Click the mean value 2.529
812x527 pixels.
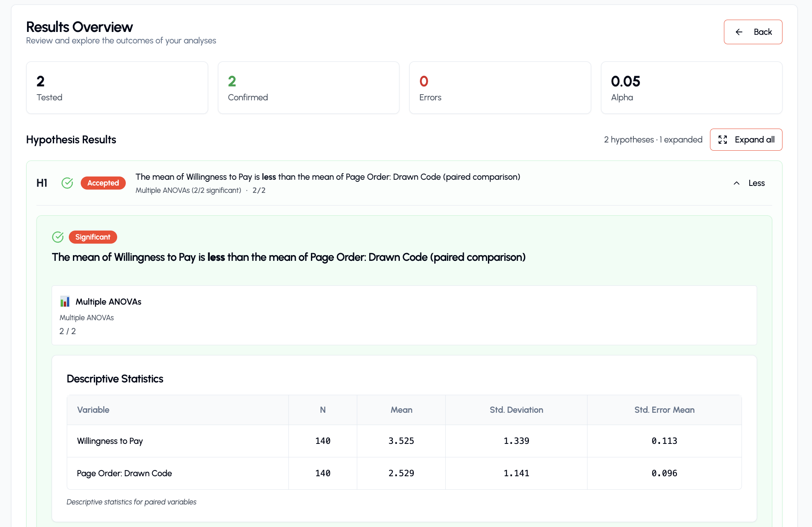coord(401,473)
